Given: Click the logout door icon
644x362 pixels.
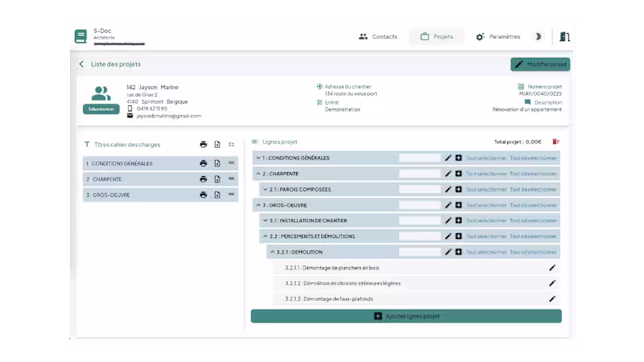Looking at the screenshot, I should click(565, 36).
